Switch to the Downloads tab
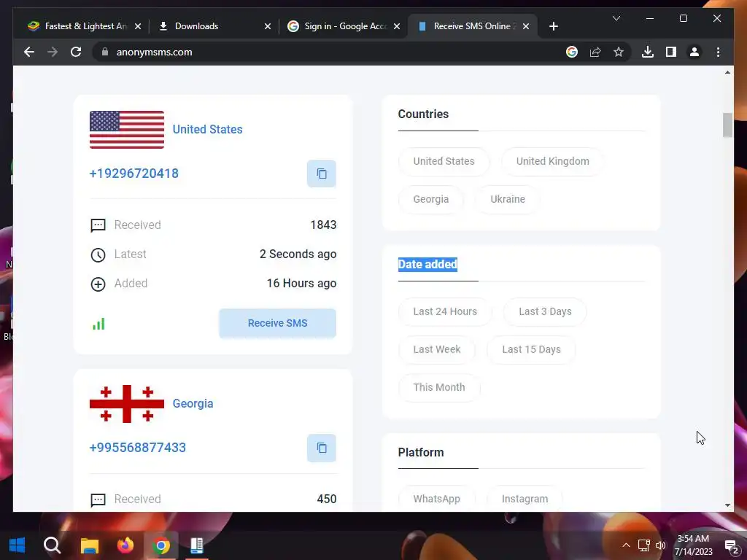Screen dimensions: 747x560 208,26
